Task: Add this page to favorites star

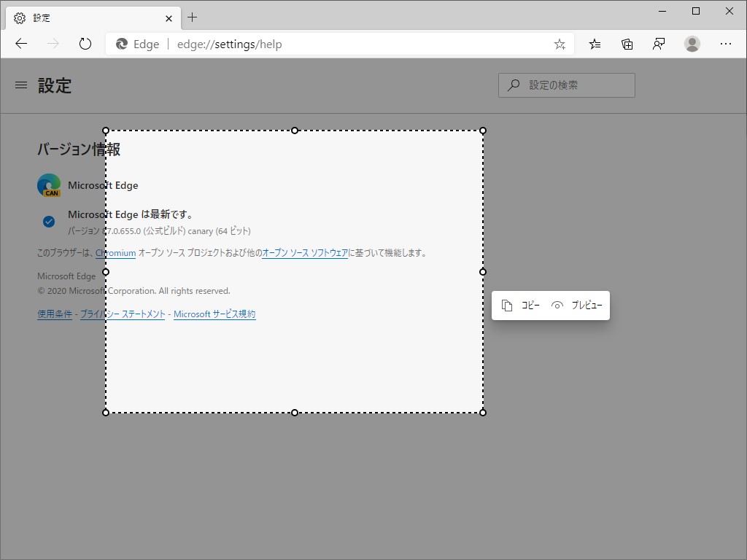Action: pos(560,44)
